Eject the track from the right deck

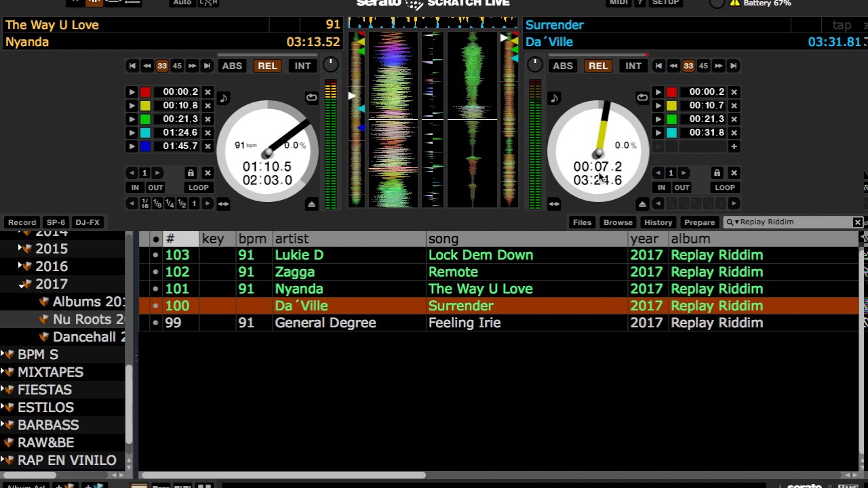coord(642,203)
